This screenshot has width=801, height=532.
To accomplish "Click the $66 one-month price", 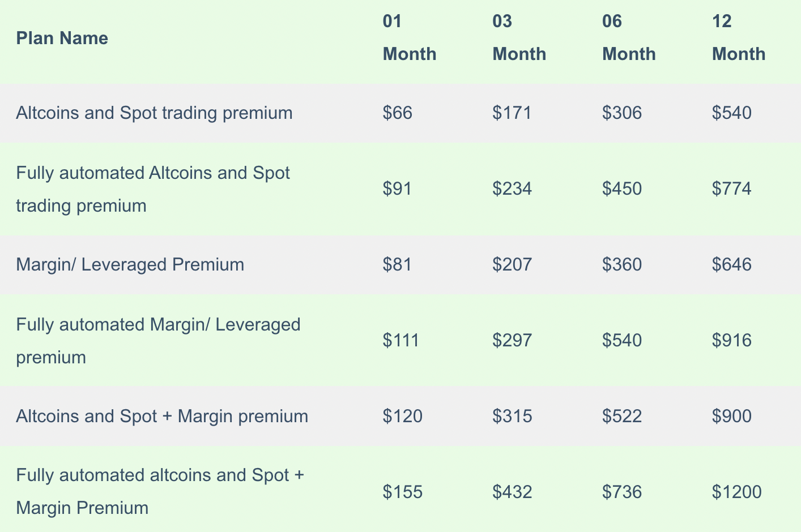I will [x=398, y=113].
